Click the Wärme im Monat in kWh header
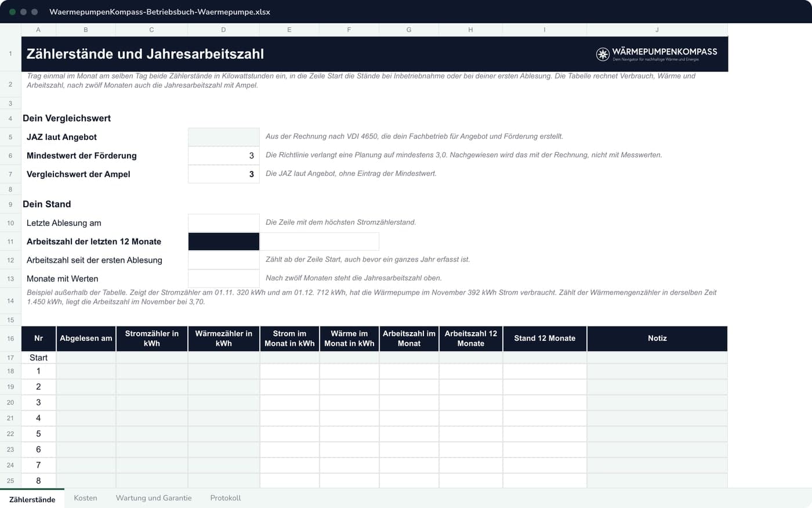The image size is (812, 508). click(349, 338)
